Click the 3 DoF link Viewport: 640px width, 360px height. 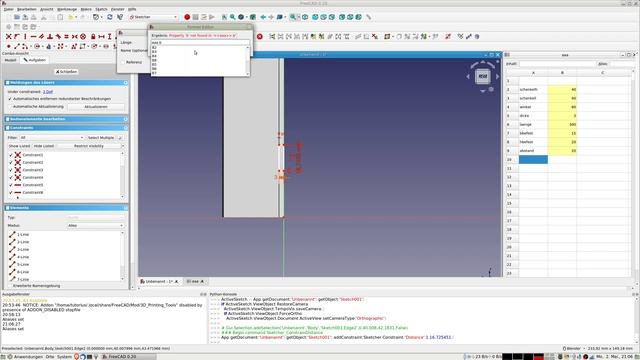pos(48,92)
